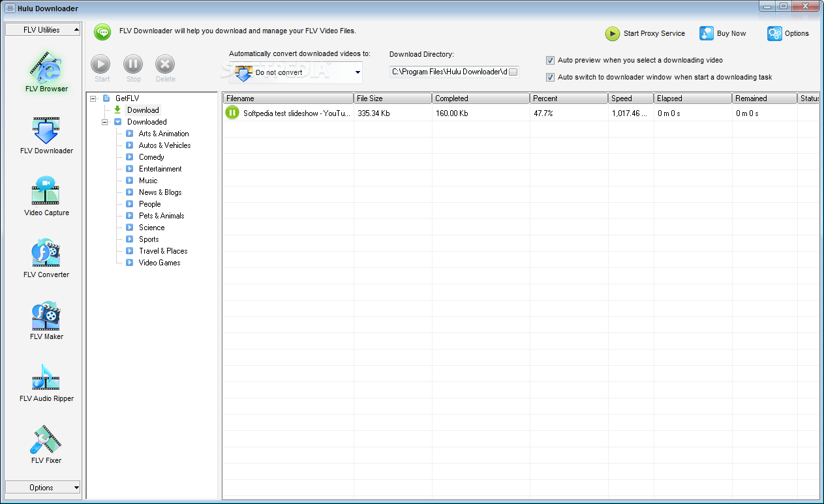The image size is (824, 504).
Task: Toggle Auto switch to downloader window option
Action: pyautogui.click(x=550, y=77)
